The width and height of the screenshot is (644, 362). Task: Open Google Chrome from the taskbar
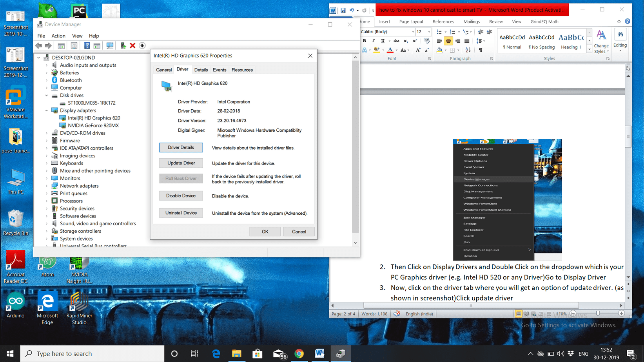tap(299, 354)
